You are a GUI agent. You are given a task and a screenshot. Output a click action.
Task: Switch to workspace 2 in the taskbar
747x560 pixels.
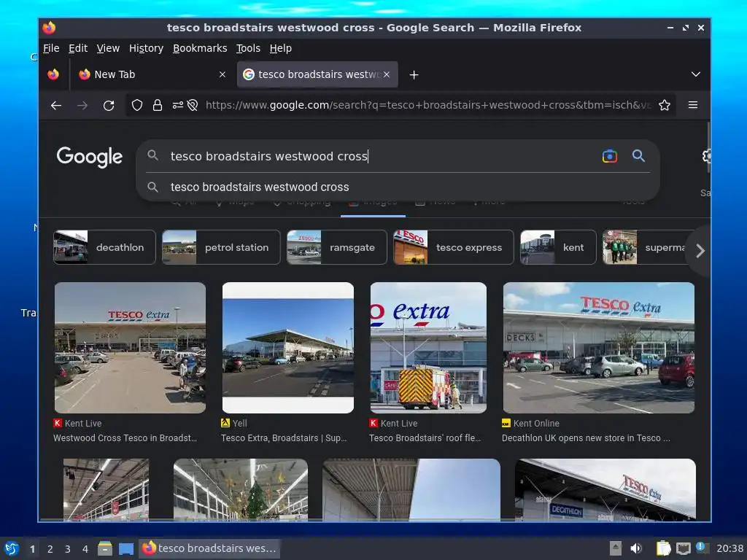pos(50,549)
